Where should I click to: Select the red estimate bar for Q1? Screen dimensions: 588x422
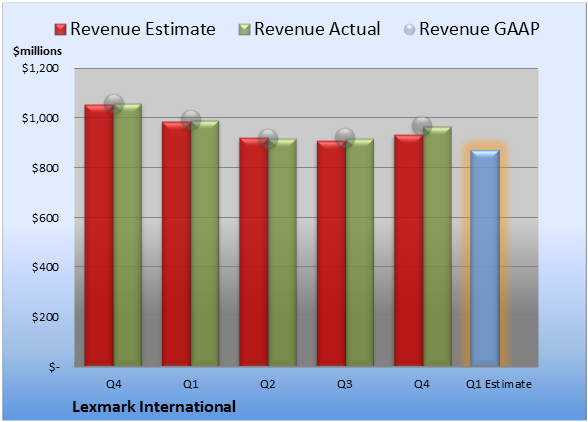[x=176, y=244]
